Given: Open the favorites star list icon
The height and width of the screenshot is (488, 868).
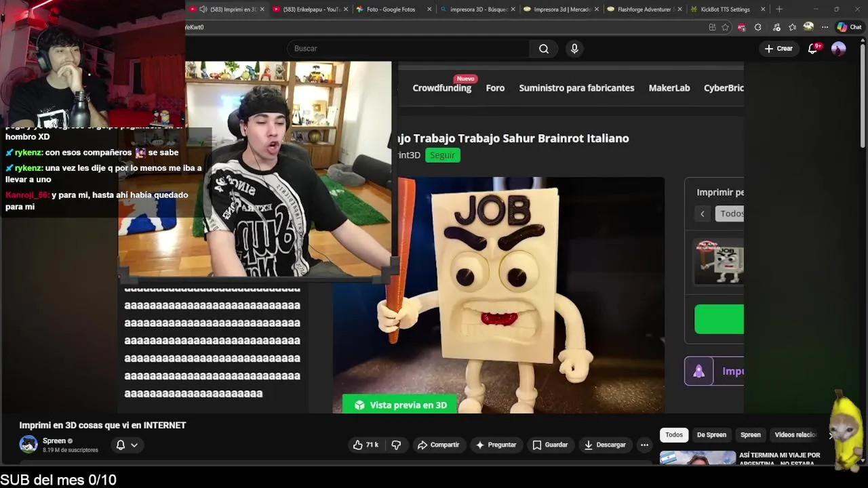Looking at the screenshot, I should click(x=792, y=27).
